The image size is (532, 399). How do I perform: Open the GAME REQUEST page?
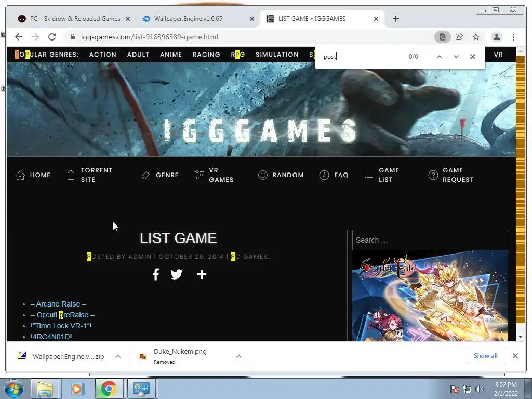click(x=458, y=175)
